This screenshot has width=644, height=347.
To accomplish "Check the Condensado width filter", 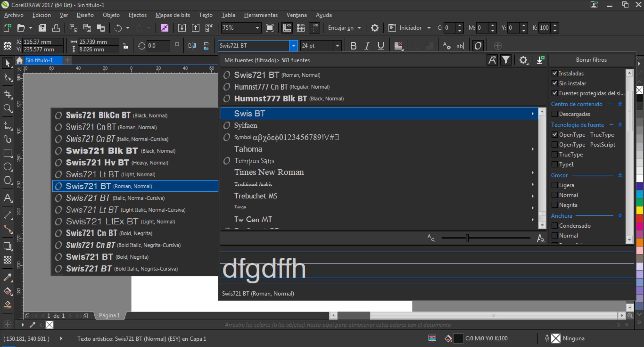I will 555,226.
